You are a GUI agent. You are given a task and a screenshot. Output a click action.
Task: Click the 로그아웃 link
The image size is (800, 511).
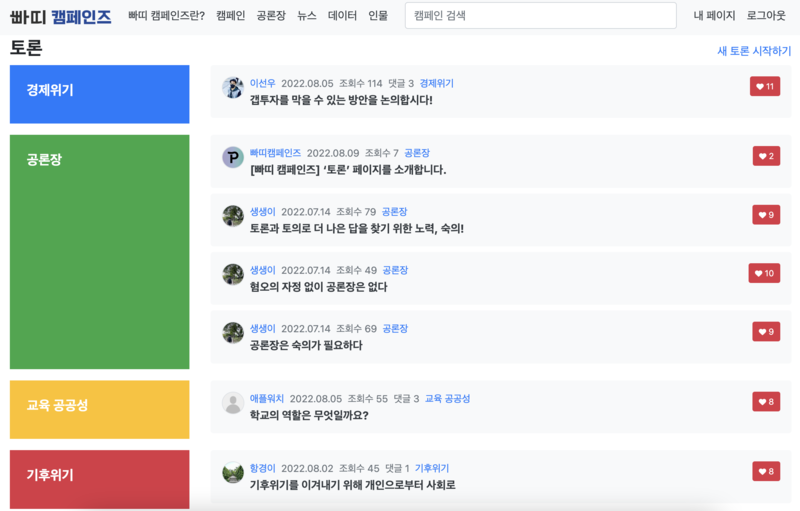[766, 16]
